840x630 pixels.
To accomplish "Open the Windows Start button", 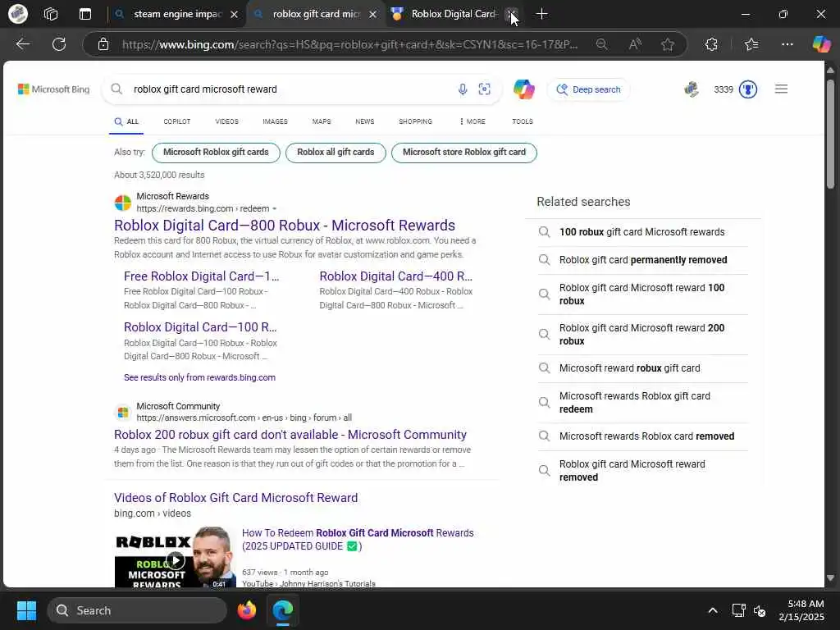I will [x=26, y=610].
